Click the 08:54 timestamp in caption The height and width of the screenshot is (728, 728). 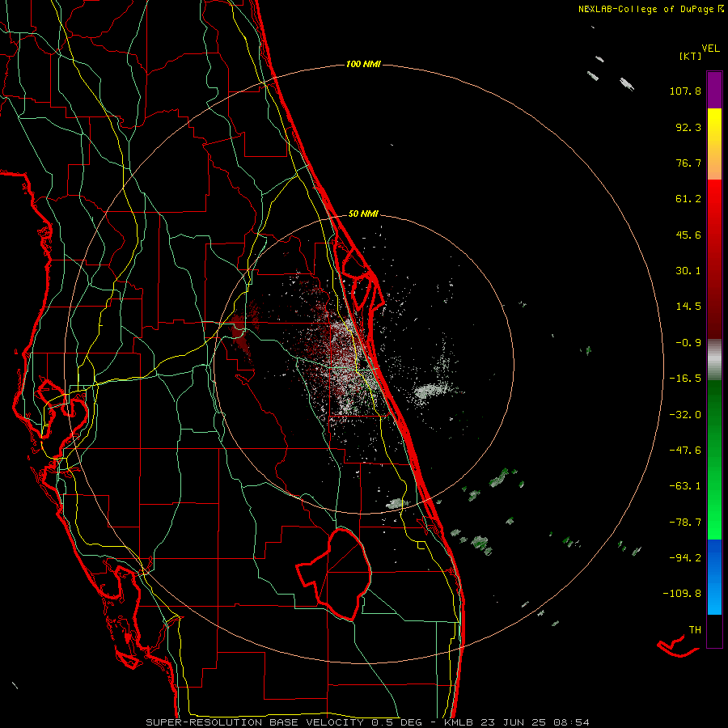click(x=572, y=722)
